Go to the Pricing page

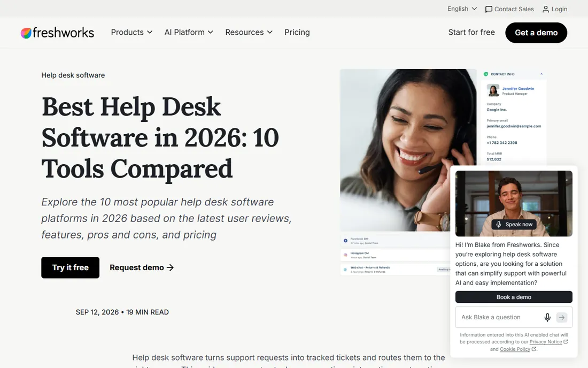[x=297, y=32]
